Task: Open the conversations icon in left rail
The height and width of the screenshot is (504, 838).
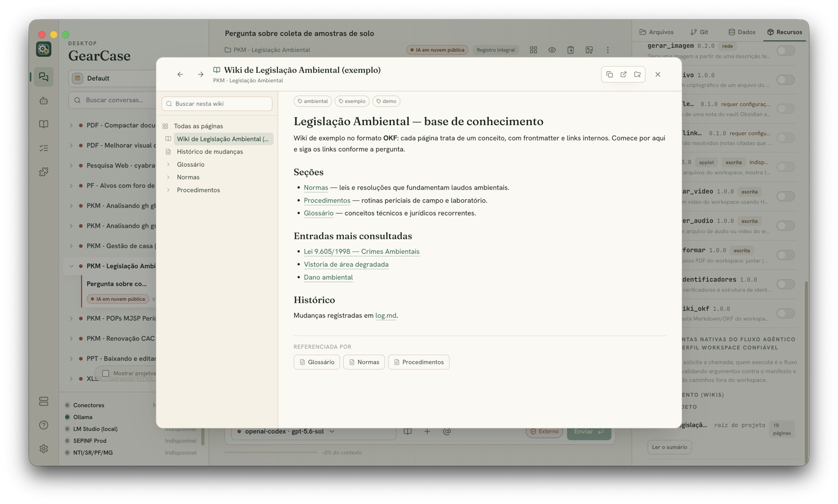Action: (x=44, y=77)
